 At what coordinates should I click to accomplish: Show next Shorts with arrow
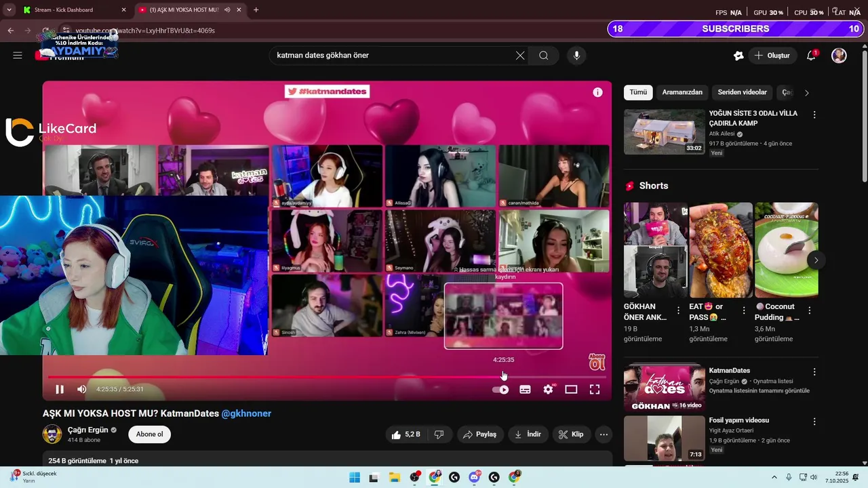coord(816,260)
